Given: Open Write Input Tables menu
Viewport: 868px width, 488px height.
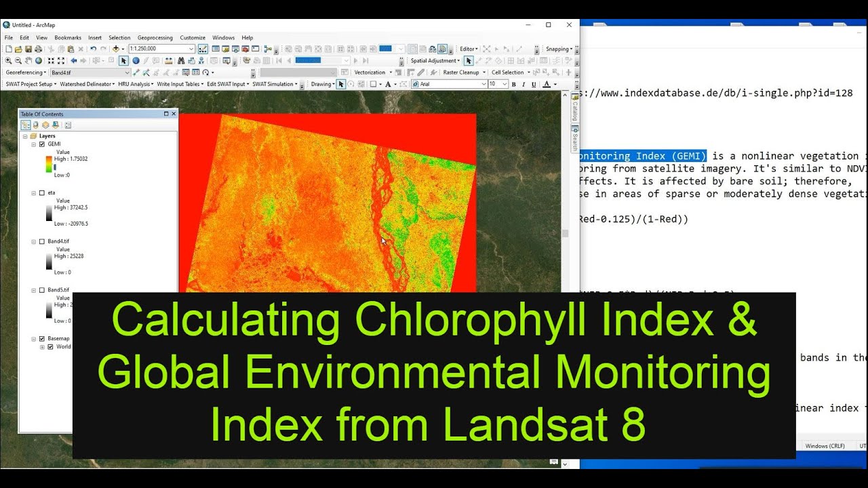Looking at the screenshot, I should [180, 84].
